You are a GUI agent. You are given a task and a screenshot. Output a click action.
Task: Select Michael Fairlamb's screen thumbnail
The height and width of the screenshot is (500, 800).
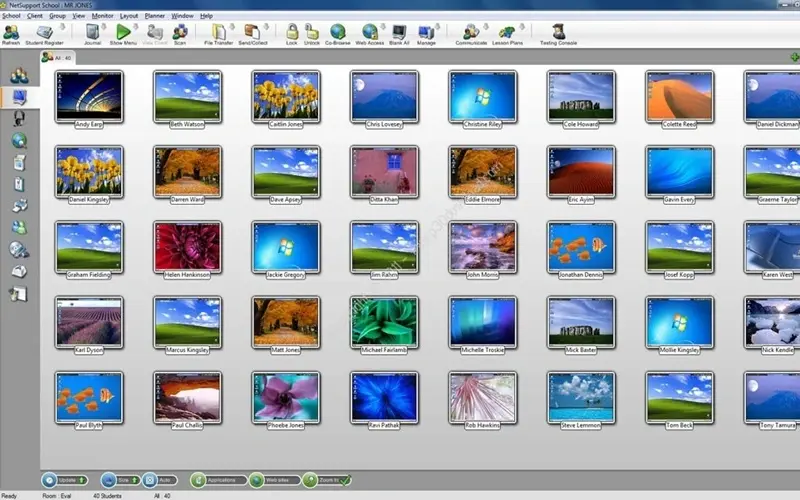point(384,322)
